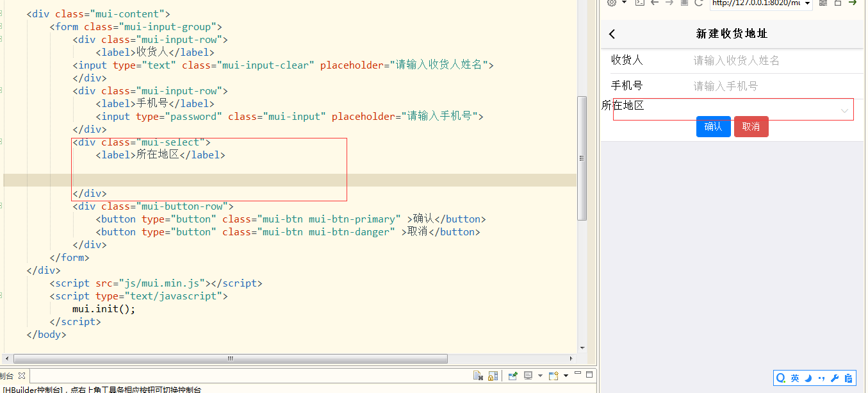This screenshot has width=868, height=393.
Task: Click the 新建收货地址 page title
Action: coord(732,34)
